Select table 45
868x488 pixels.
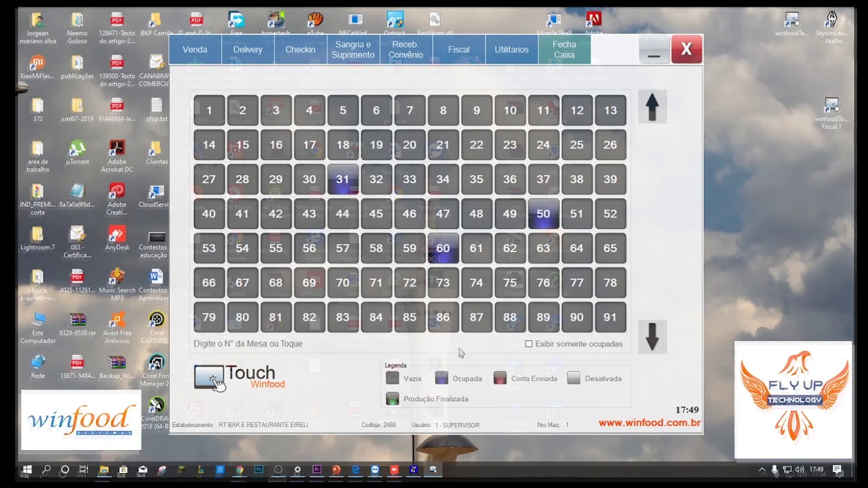point(376,213)
